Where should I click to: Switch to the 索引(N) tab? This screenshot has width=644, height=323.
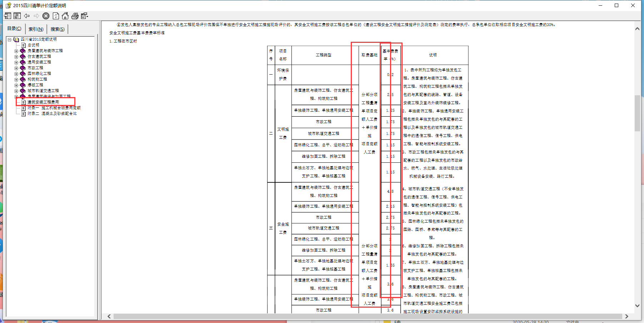(36, 29)
